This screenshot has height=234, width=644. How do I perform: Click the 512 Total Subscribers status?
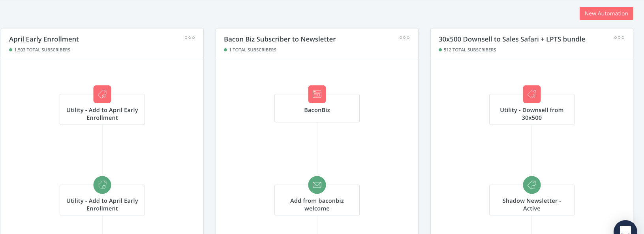(469, 50)
